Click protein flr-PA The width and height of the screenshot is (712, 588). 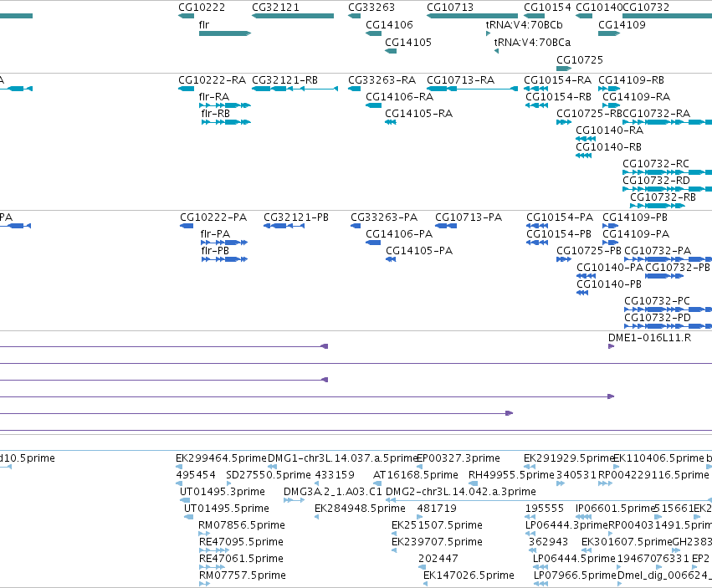(x=215, y=234)
